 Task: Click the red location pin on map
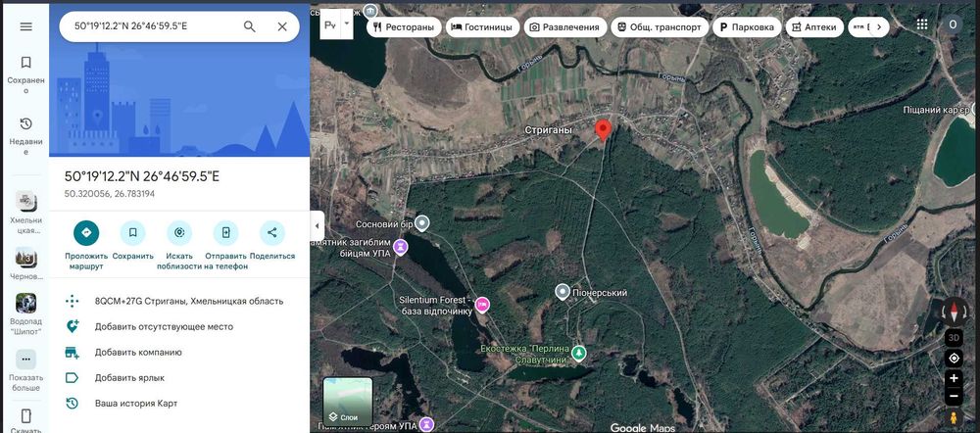603,130
